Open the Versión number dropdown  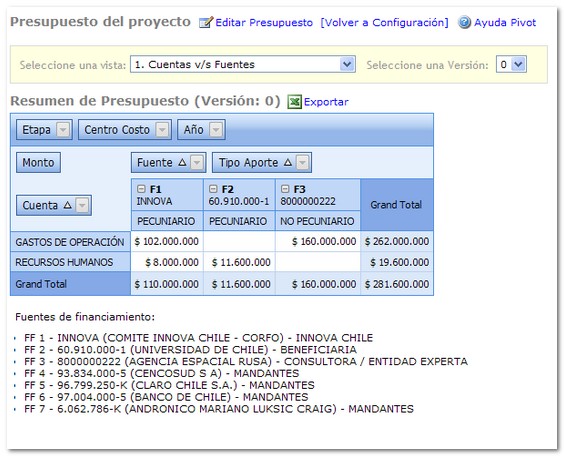point(511,64)
